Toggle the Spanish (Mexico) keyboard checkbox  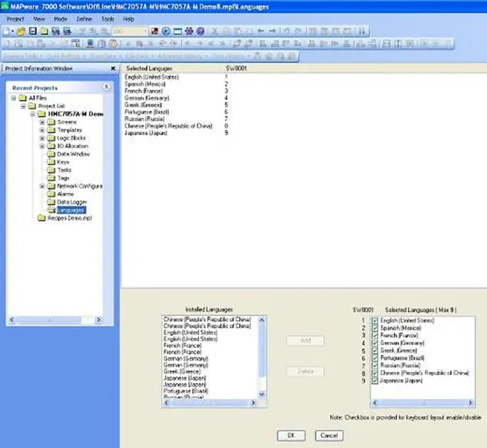coord(375,328)
